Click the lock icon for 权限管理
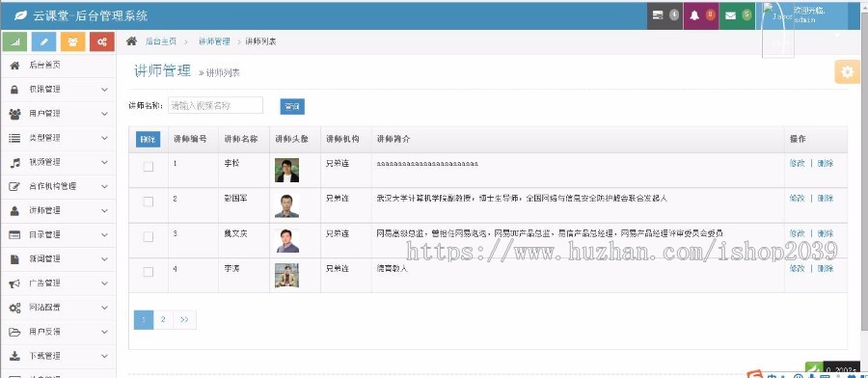This screenshot has height=378, width=868. click(x=14, y=89)
